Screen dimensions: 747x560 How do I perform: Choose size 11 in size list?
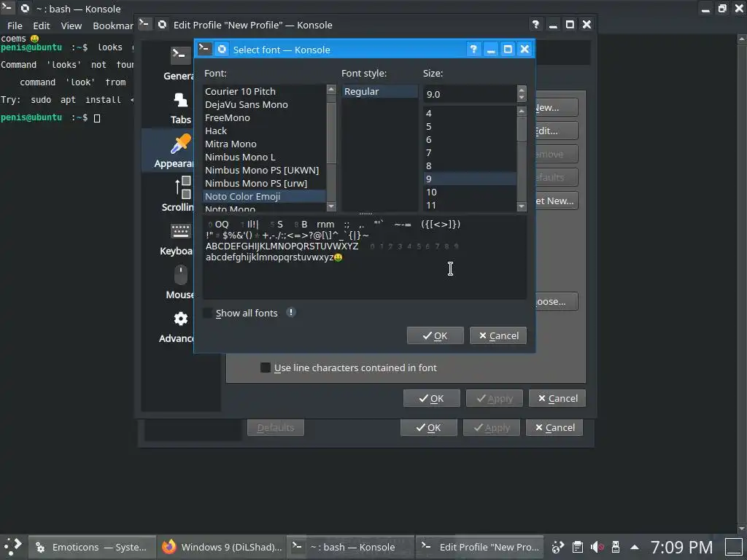click(471, 205)
